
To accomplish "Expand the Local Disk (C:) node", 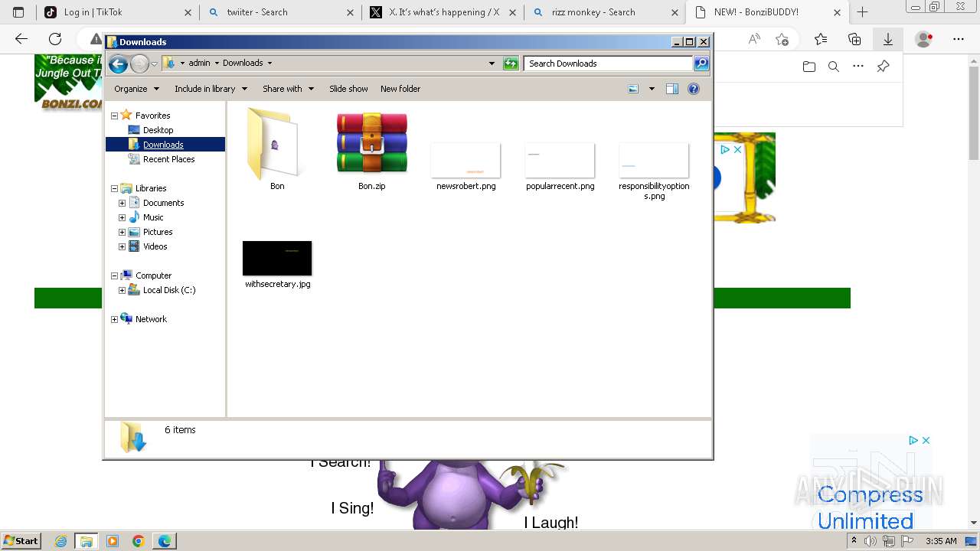I will click(122, 290).
